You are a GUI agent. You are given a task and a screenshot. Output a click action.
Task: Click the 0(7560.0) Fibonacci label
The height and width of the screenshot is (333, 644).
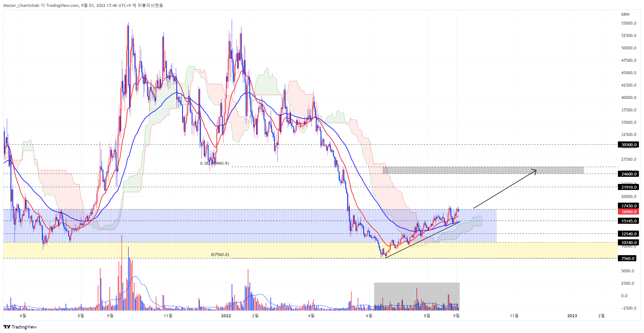[220, 255]
